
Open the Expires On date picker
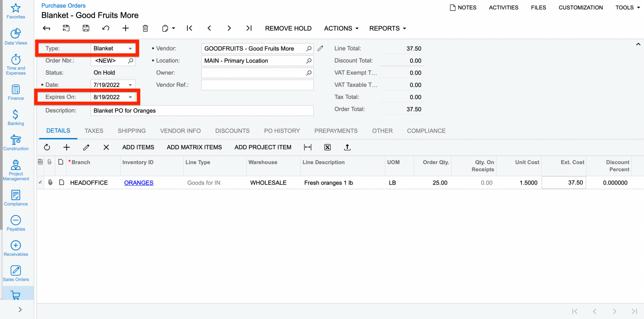point(130,97)
